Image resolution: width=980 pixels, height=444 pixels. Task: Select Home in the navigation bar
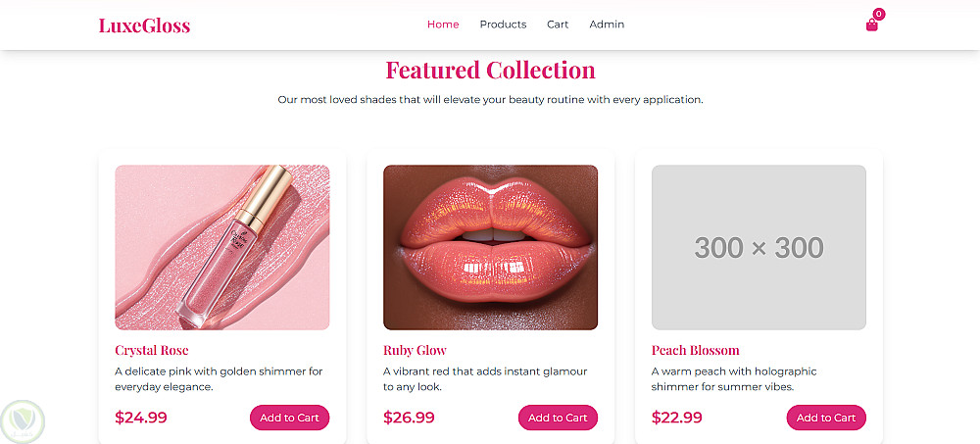click(443, 25)
